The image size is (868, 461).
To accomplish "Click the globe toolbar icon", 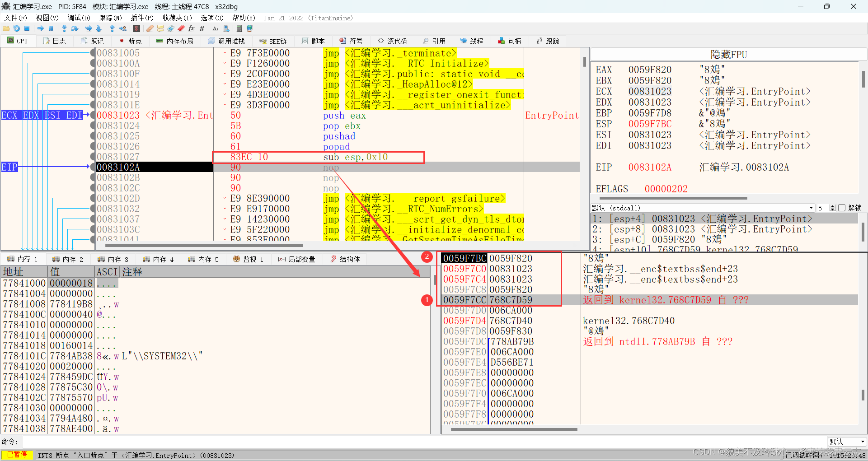I will [x=249, y=28].
